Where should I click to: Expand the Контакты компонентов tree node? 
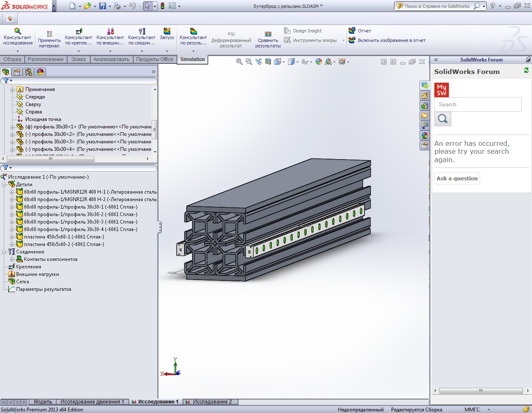click(12, 259)
